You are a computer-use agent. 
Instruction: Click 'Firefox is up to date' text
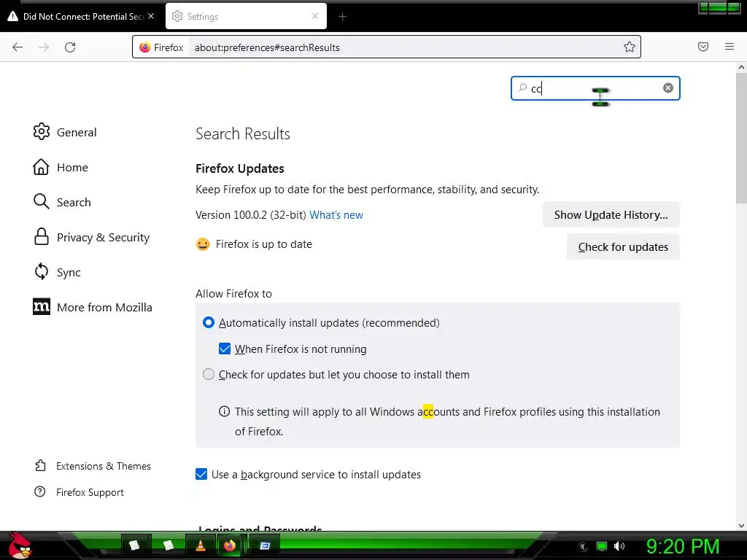click(x=264, y=244)
